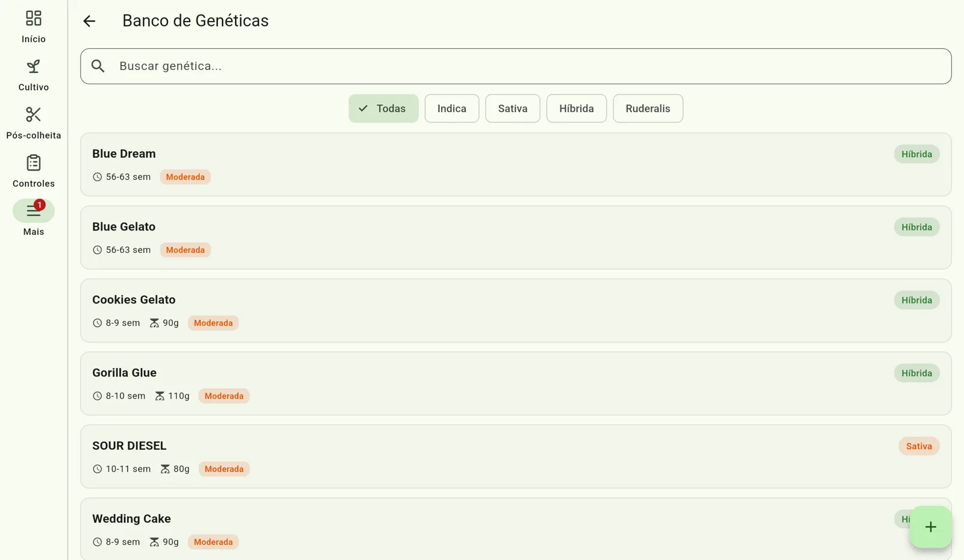Click the clock icon on Blue Gelato
Viewport: 964px width, 560px height.
tap(97, 250)
